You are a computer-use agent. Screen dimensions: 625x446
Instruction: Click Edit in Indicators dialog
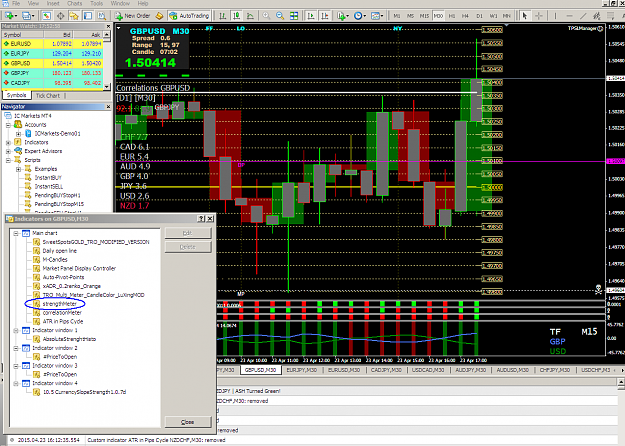pyautogui.click(x=188, y=233)
